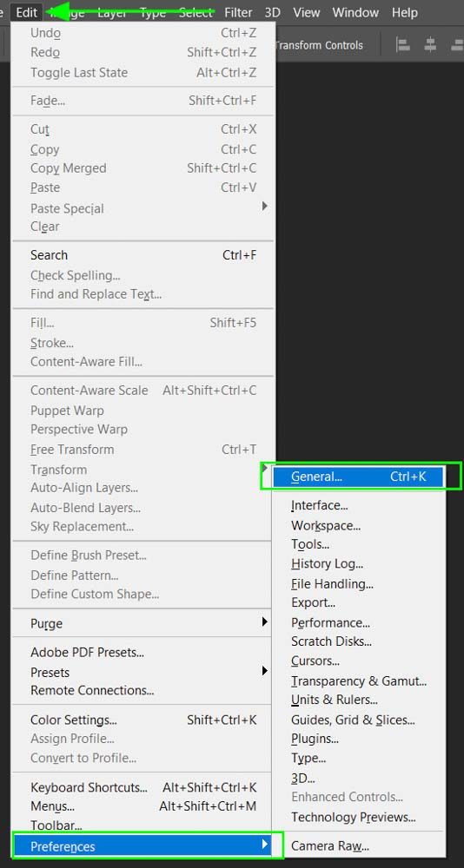Expand the Purge submenu arrow

[265, 622]
